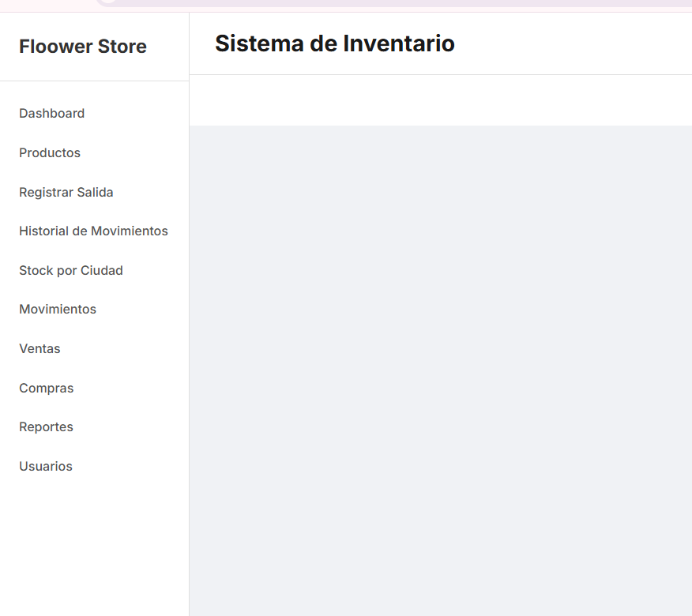View Stock por Ciudad
The image size is (692, 616).
71,271
